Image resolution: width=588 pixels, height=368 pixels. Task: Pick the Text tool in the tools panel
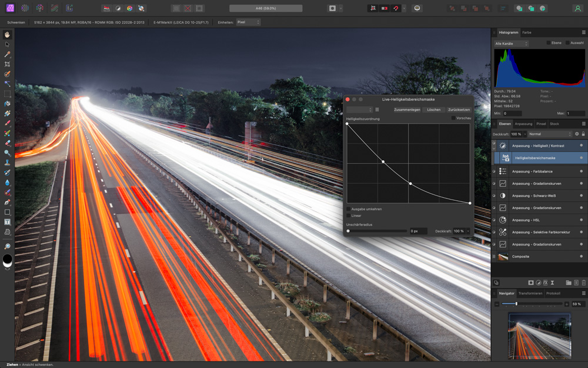(x=8, y=222)
